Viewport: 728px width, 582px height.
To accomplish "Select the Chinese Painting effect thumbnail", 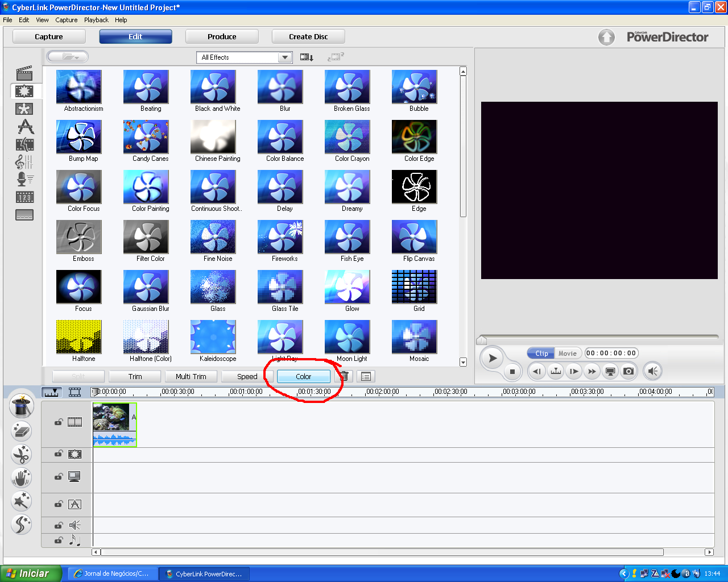I will coord(213,136).
